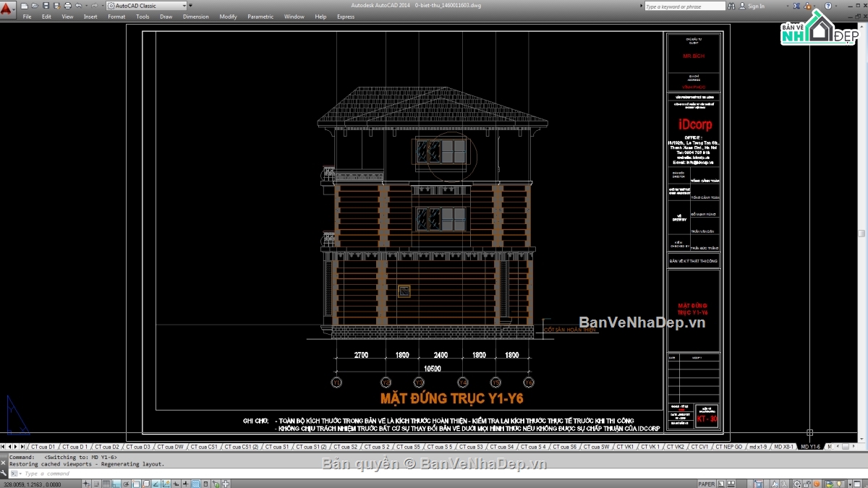Open the Edit menu
Screen dimensions: 868x488
[x=46, y=17]
